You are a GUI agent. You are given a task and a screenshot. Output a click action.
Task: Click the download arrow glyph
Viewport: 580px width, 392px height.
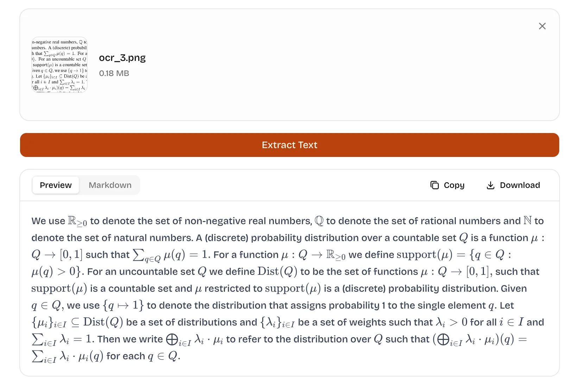pos(490,185)
